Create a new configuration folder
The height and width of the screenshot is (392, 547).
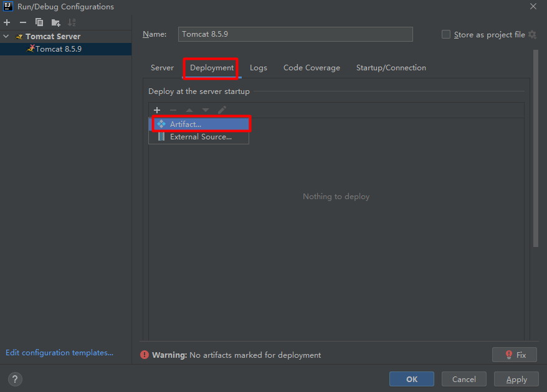(55, 22)
